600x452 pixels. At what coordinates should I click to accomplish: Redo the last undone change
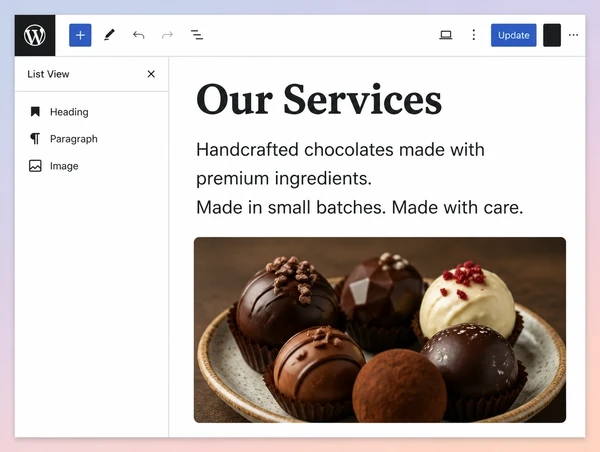pyautogui.click(x=167, y=35)
